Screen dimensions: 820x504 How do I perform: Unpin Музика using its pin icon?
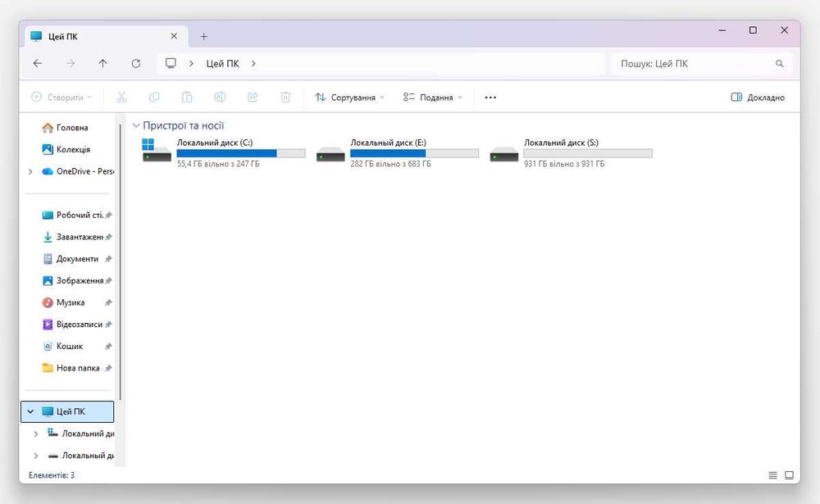click(108, 302)
